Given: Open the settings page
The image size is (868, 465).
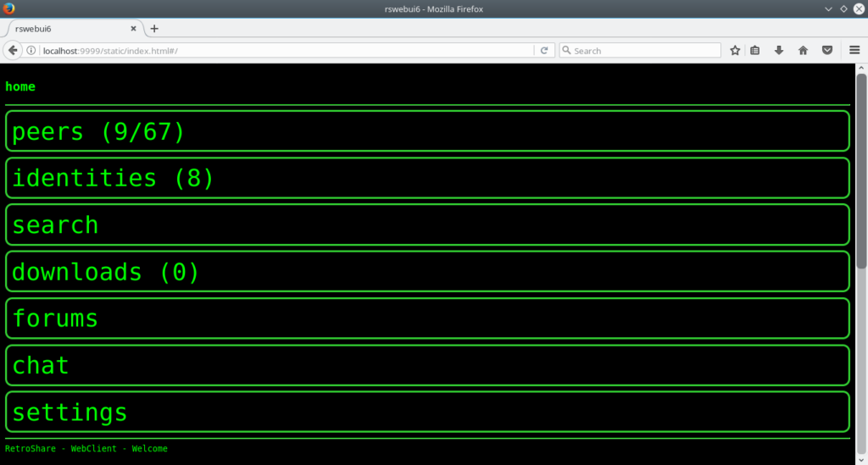Looking at the screenshot, I should point(427,412).
